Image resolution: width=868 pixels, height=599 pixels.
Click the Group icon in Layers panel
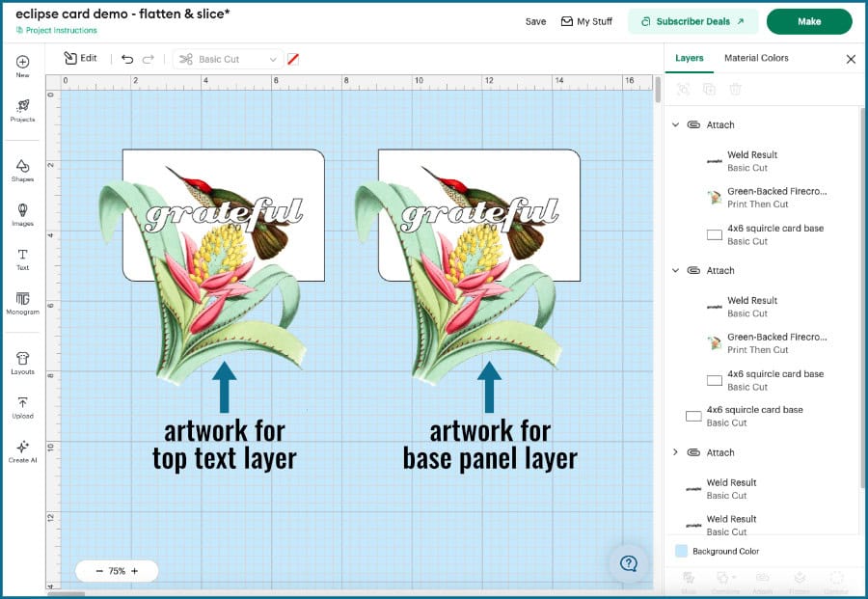(683, 89)
